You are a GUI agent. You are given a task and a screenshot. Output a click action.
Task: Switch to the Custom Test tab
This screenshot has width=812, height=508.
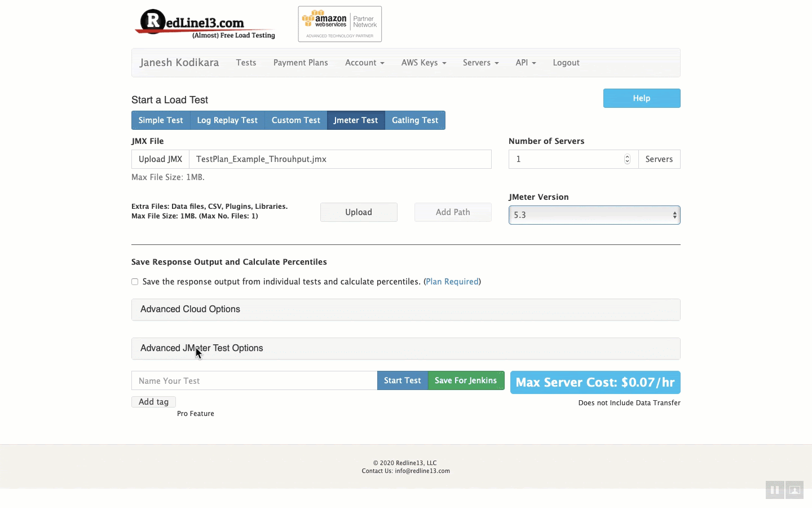pyautogui.click(x=296, y=120)
